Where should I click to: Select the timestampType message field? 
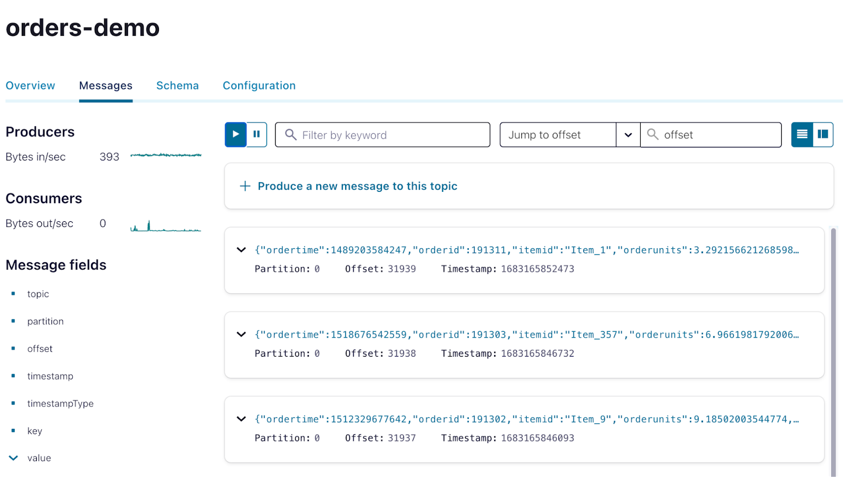[x=60, y=403]
